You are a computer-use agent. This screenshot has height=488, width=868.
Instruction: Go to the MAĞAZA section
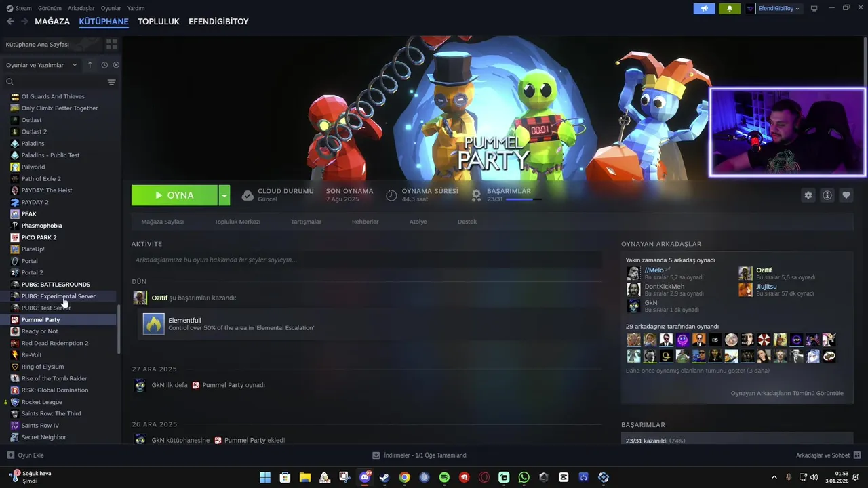52,22
